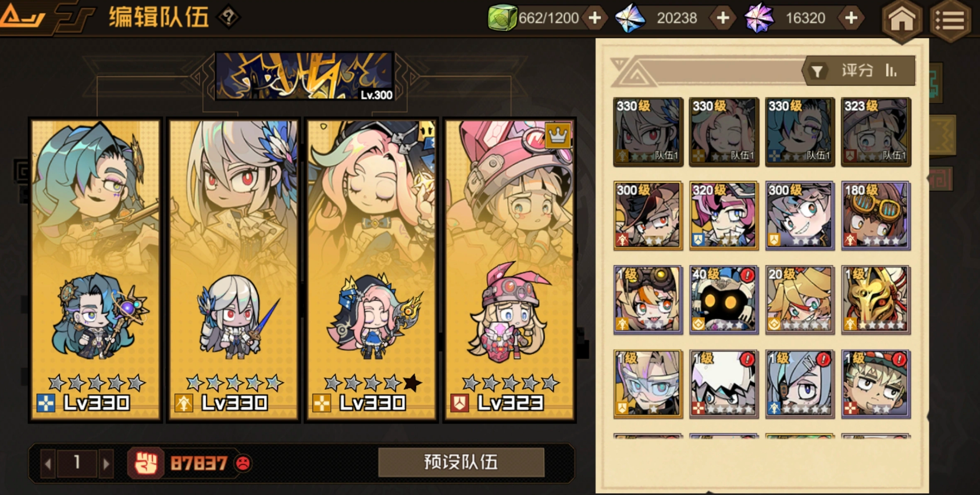
Task: Open the hero filter funnel
Action: coord(817,72)
